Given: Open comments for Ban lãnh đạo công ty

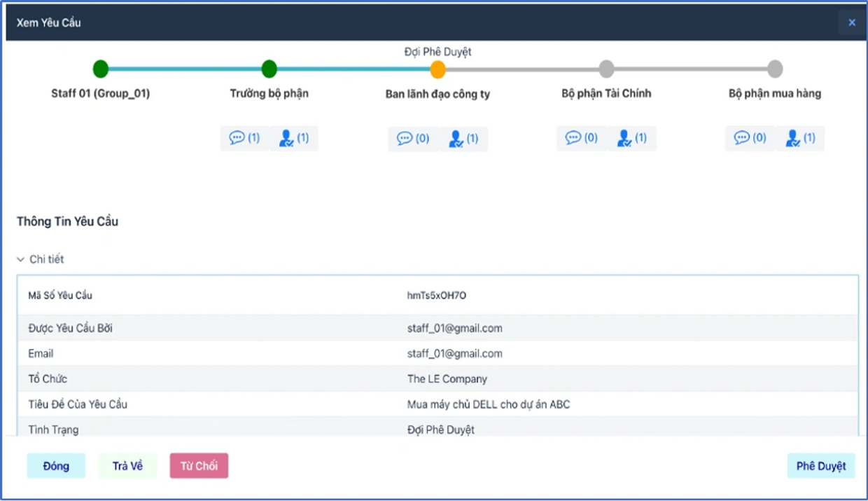Looking at the screenshot, I should click(413, 139).
